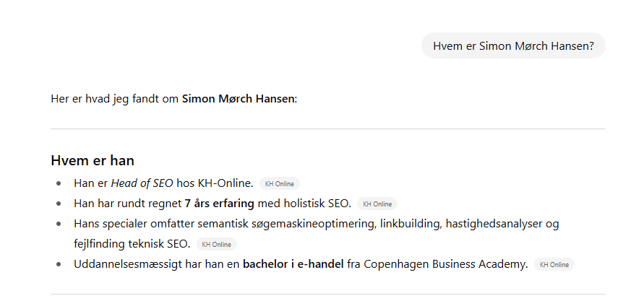The image size is (644, 301).
Task: Click the bullet point before 'Uddannelsesmæssigt har han'
Action: click(x=59, y=264)
